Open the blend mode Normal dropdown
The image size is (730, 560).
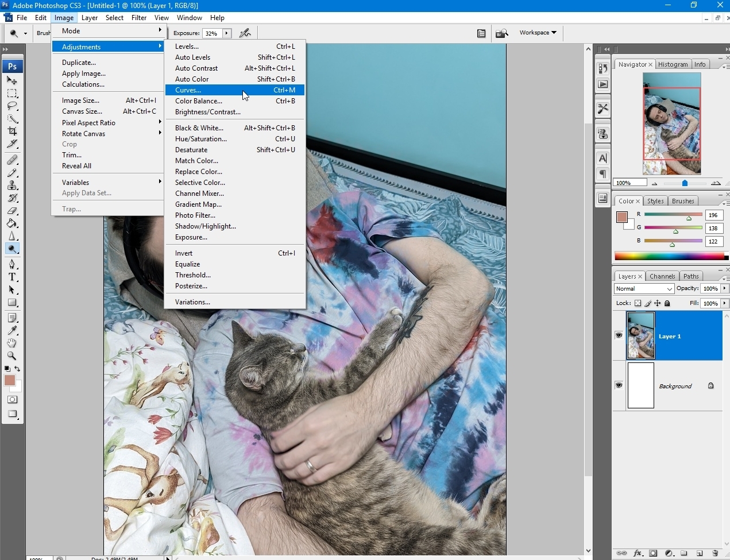[x=643, y=289]
